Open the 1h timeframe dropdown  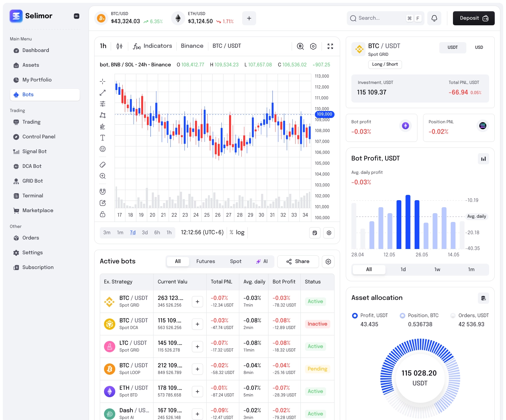tap(103, 46)
